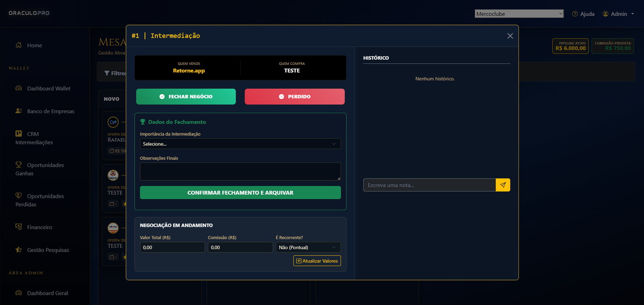This screenshot has height=305, width=644.
Task: Click the Financeiro sidebar icon
Action: click(19, 226)
